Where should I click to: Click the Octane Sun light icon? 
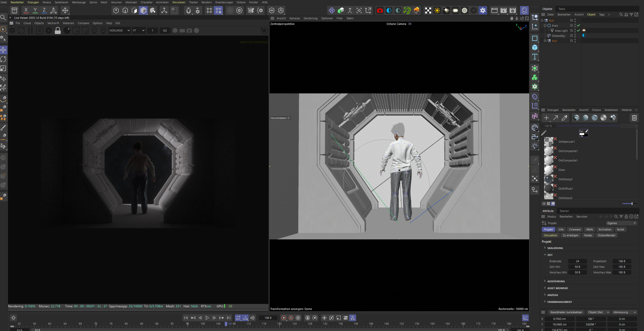pyautogui.click(x=437, y=11)
